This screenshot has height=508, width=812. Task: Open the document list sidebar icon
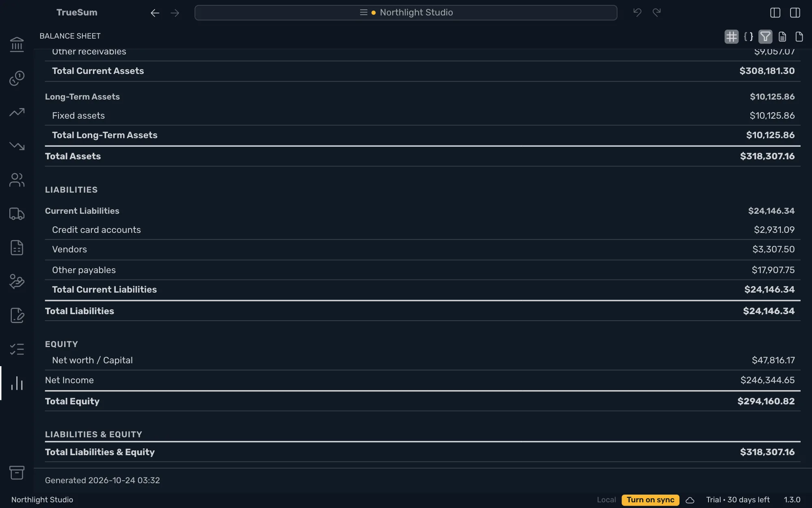pos(17,247)
